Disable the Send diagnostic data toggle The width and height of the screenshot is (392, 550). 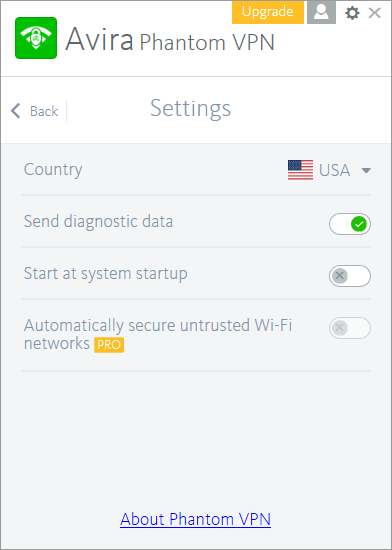click(x=350, y=224)
